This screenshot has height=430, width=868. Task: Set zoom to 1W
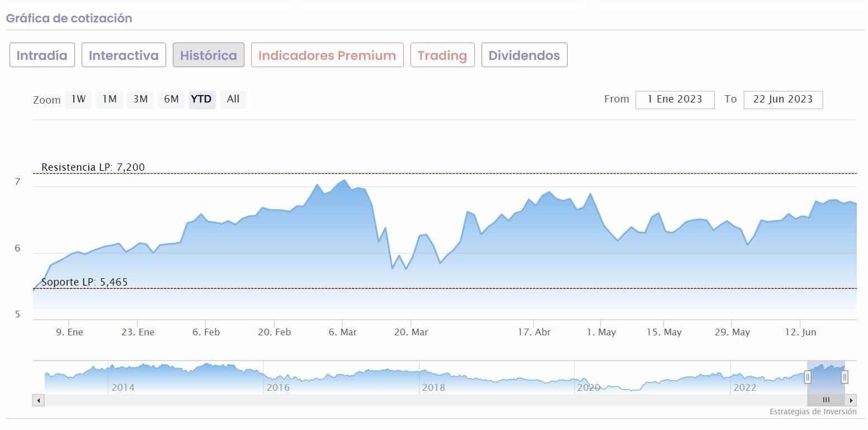pos(78,99)
